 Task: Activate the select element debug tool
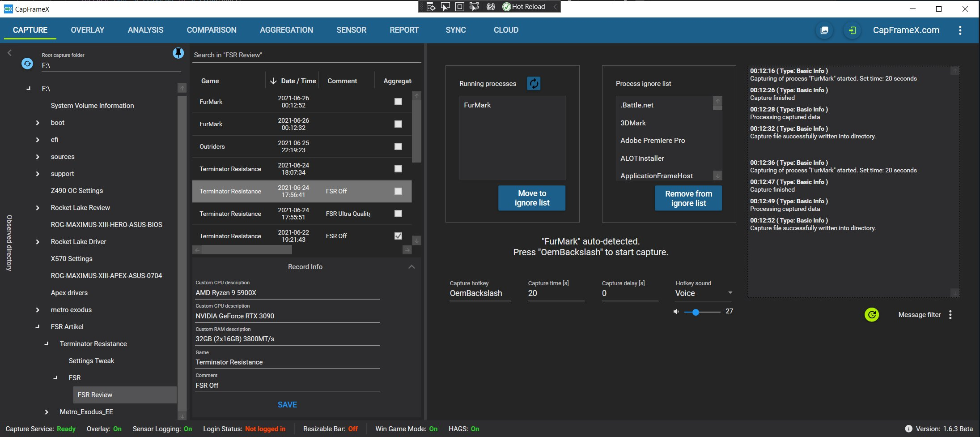point(445,7)
